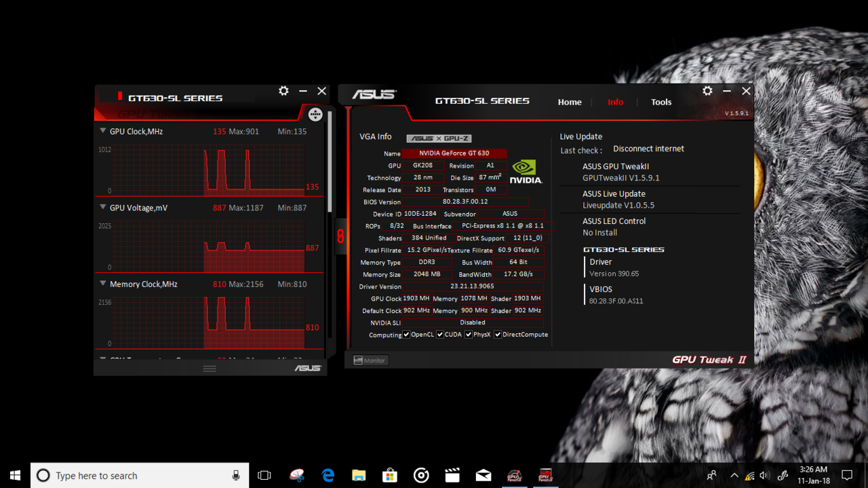Screen dimensions: 868x488
Task: Toggle the PhysX checkbox
Action: pyautogui.click(x=469, y=334)
